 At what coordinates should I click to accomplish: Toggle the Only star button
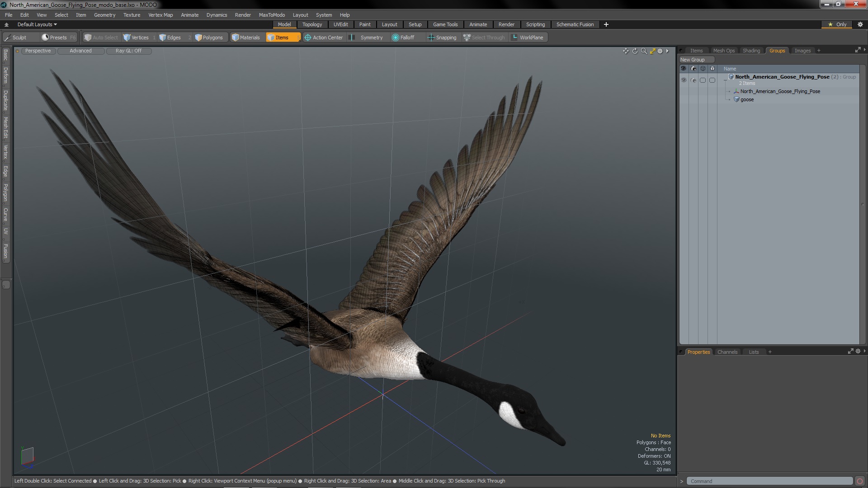click(x=837, y=24)
